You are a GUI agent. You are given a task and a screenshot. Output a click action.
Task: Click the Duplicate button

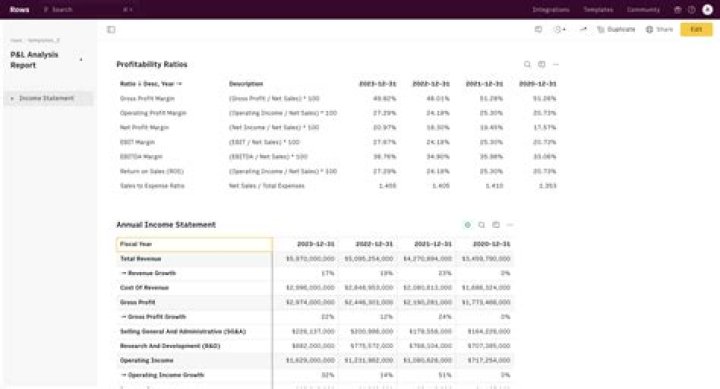(x=616, y=29)
